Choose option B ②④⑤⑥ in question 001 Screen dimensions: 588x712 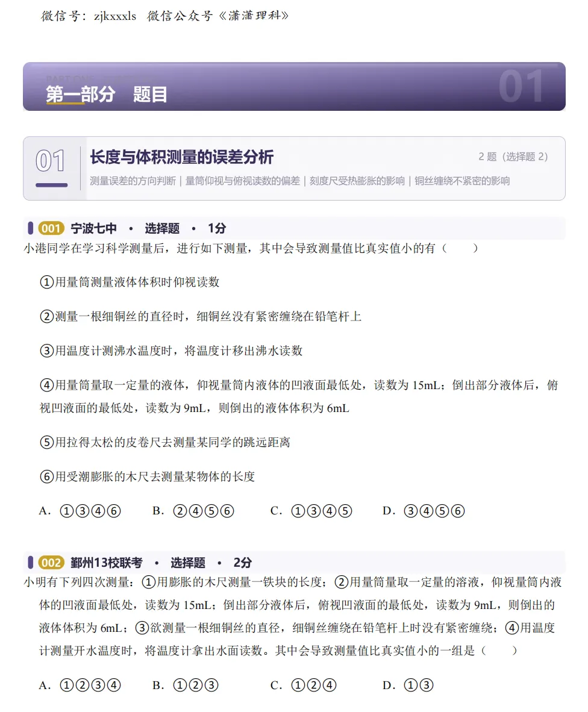[x=193, y=511]
